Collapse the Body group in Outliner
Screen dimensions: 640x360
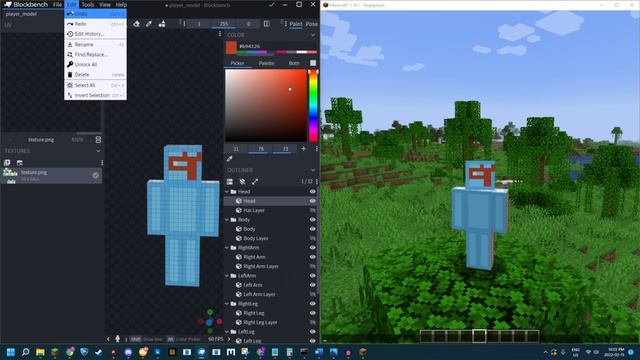(227, 220)
